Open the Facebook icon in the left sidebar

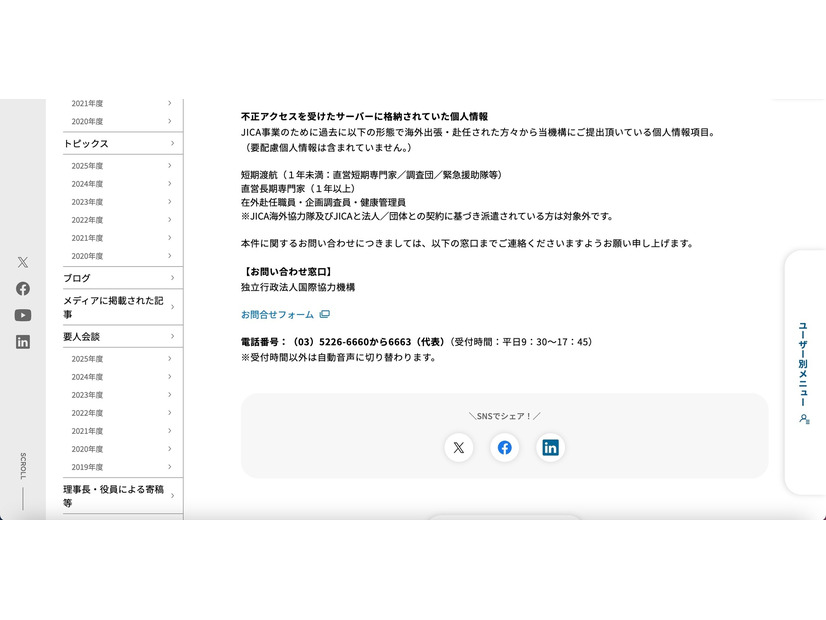22,290
